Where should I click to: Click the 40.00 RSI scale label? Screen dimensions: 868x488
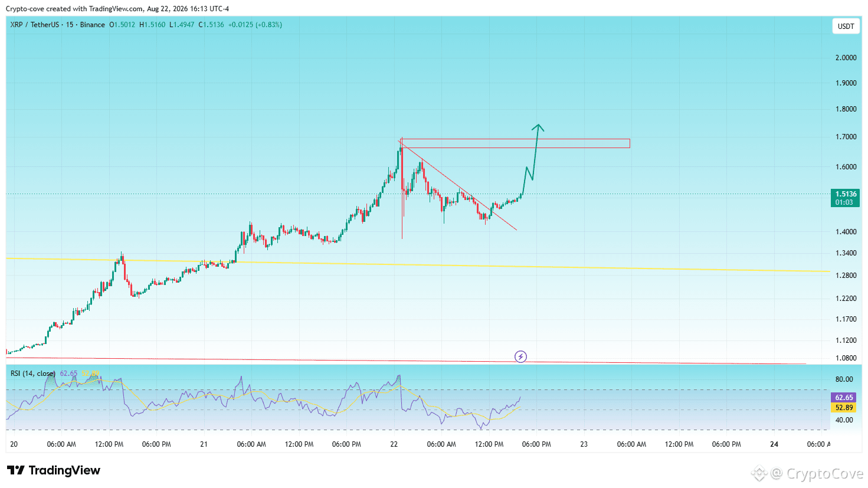pyautogui.click(x=844, y=420)
